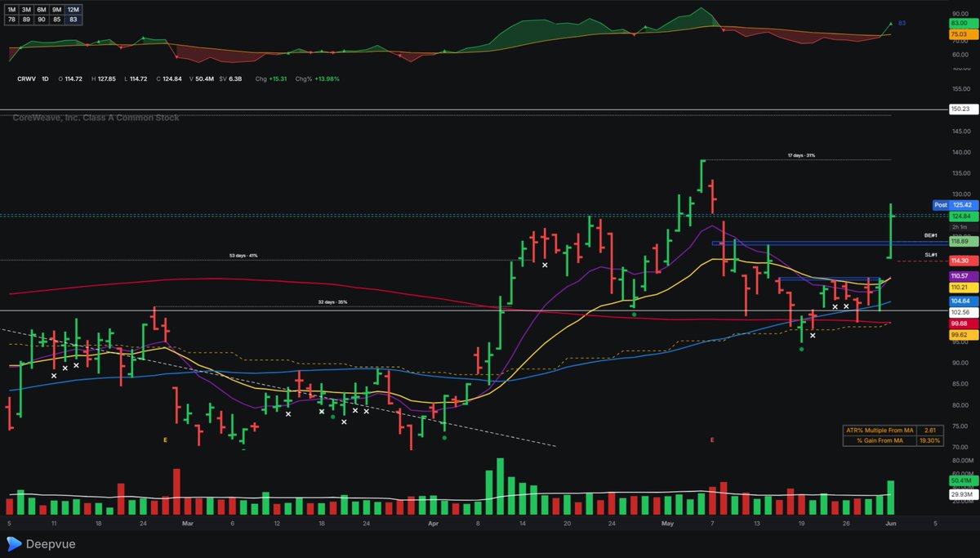Click the 9M rating value 85
The height and width of the screenshot is (558, 980).
click(57, 19)
